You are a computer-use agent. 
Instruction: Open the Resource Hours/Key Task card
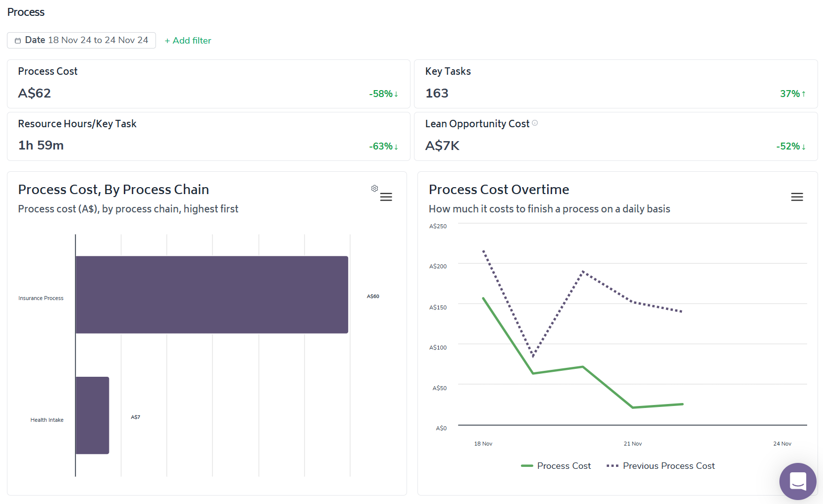click(208, 136)
